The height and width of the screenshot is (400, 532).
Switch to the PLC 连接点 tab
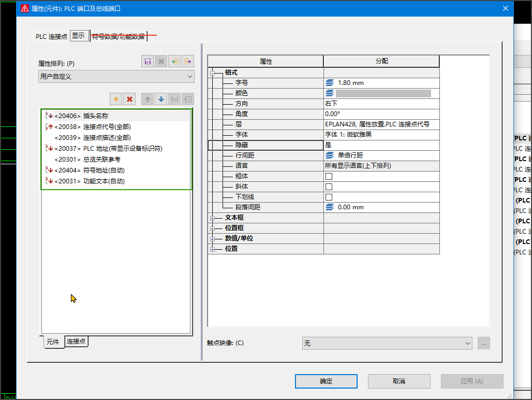(51, 36)
